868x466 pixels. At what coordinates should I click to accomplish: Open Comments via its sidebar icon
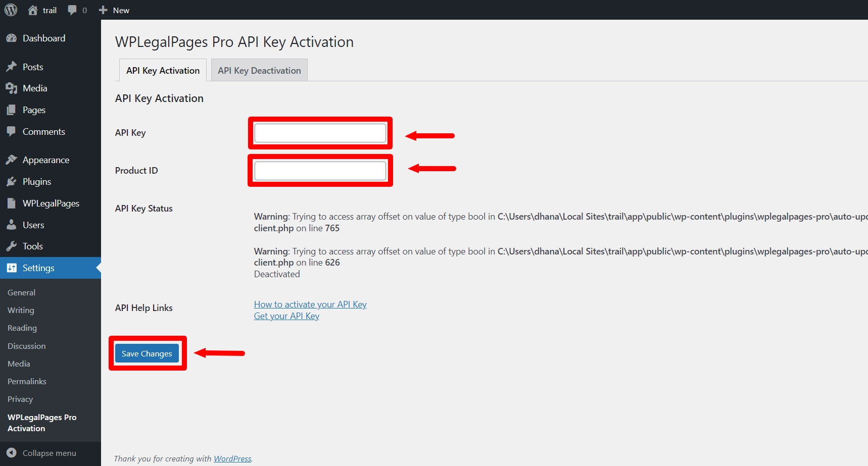click(12, 131)
